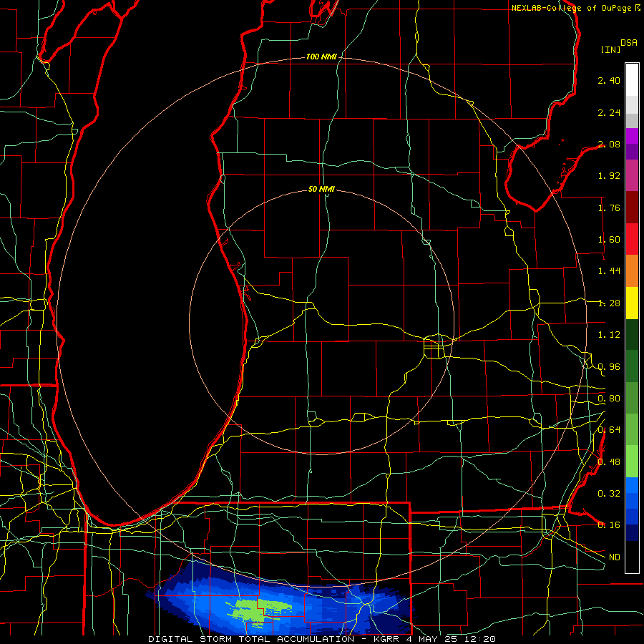
Task: Pick the darkest green legend swatch
Action: tap(632, 335)
